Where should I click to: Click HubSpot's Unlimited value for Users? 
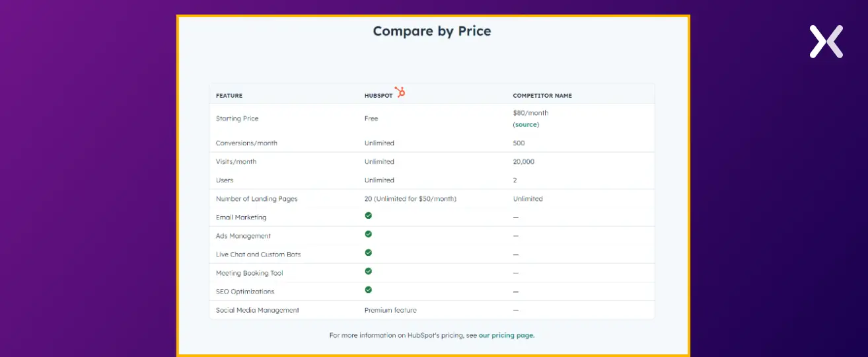click(x=379, y=180)
